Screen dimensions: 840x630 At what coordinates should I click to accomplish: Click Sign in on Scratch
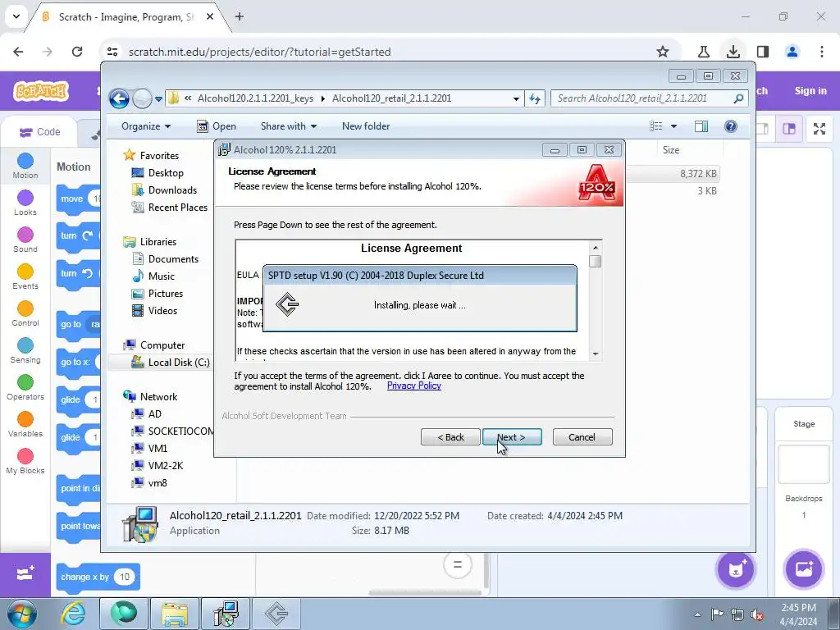pyautogui.click(x=810, y=91)
